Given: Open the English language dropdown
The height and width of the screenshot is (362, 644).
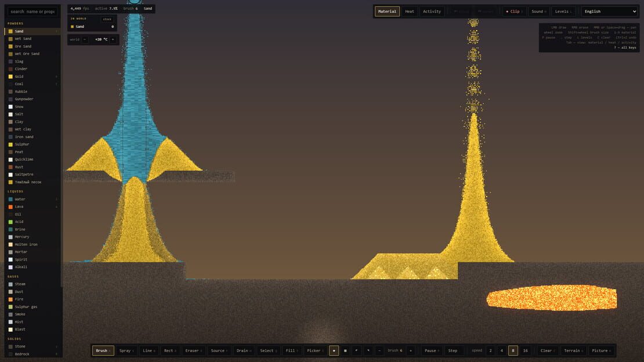Looking at the screenshot, I should click(609, 12).
